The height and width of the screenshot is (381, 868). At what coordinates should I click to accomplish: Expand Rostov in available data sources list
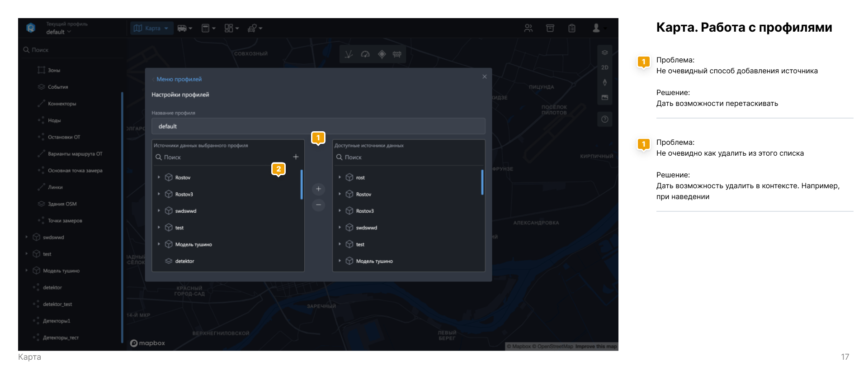tap(340, 194)
